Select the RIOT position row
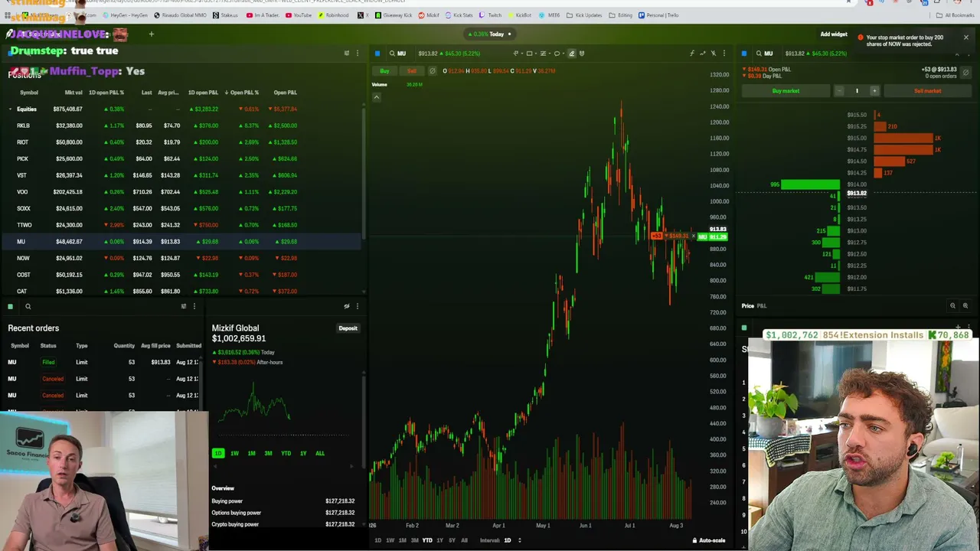980x551 pixels. [180, 142]
